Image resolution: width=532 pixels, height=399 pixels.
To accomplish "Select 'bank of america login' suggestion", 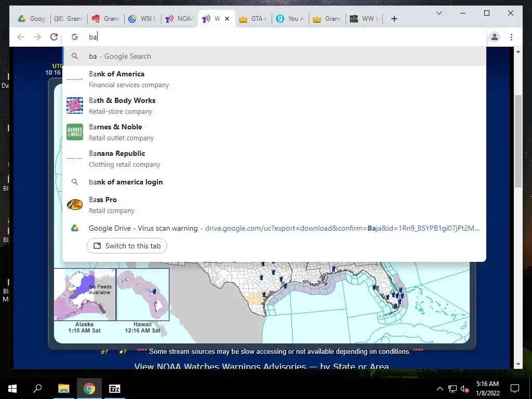I will click(274, 182).
